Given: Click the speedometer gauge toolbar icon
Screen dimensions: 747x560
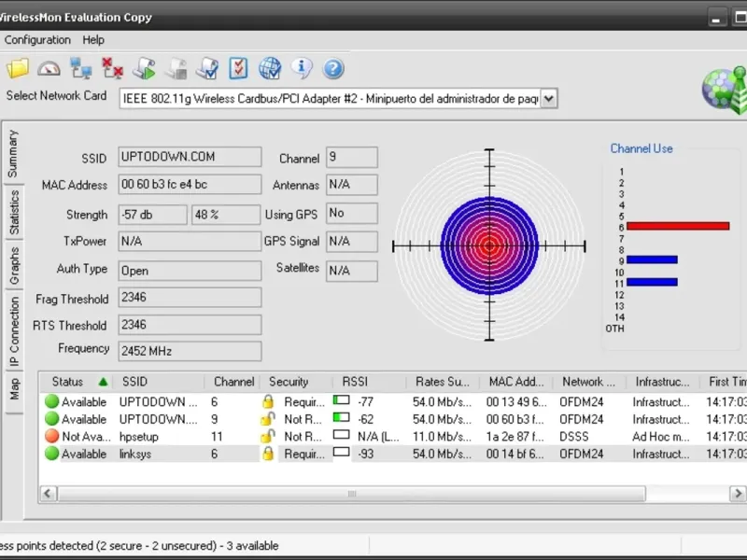Looking at the screenshot, I should click(49, 68).
